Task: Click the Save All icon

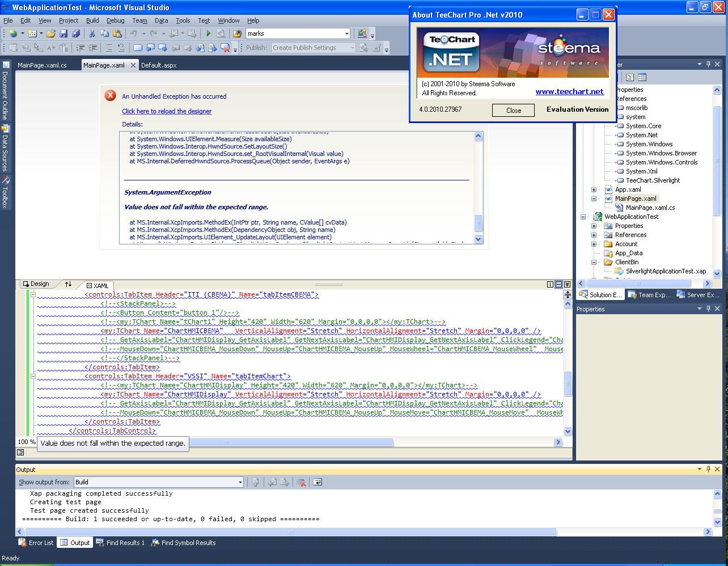Action: click(x=76, y=33)
